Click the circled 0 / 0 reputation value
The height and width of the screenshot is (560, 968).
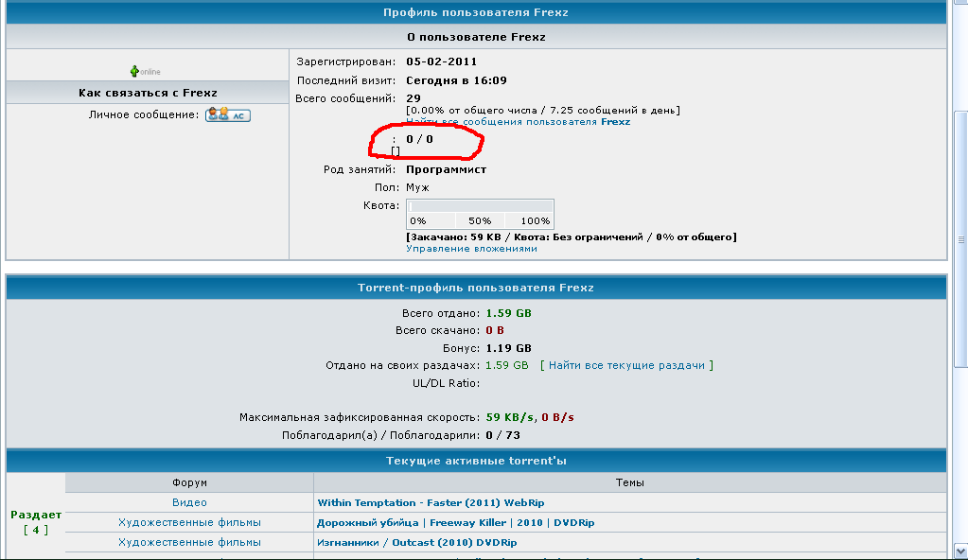coord(419,139)
